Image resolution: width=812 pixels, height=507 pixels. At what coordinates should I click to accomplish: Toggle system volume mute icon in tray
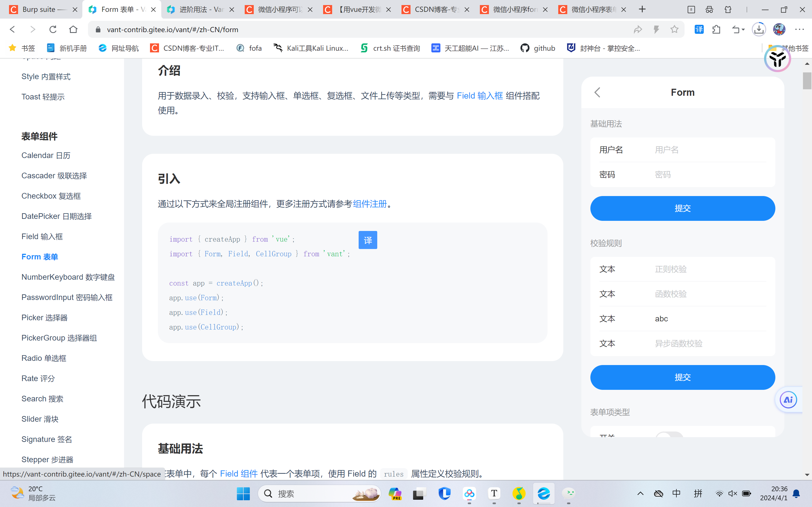732,493
